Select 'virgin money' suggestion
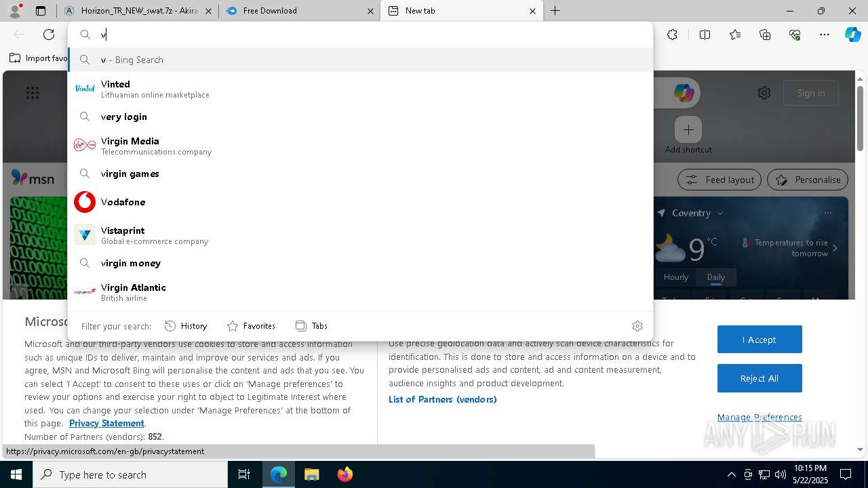Screen dimensions: 868x488 click(x=360, y=263)
